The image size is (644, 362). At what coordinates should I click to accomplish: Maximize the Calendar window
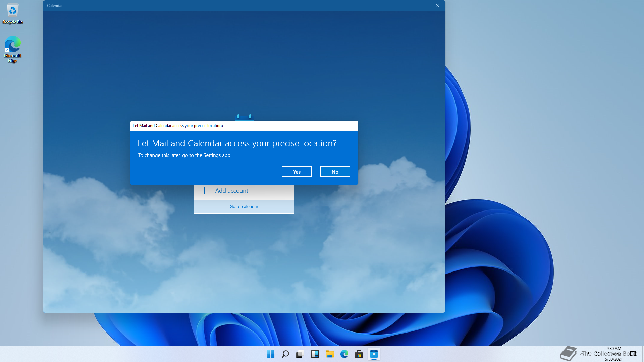point(422,6)
